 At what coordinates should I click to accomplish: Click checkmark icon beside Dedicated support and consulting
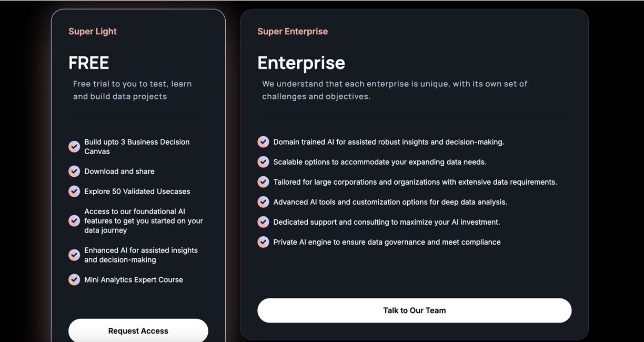click(x=263, y=222)
